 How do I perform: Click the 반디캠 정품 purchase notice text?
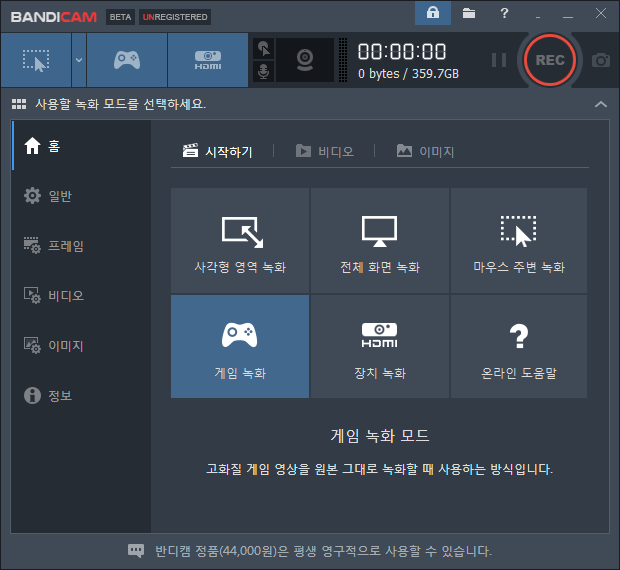[x=323, y=551]
